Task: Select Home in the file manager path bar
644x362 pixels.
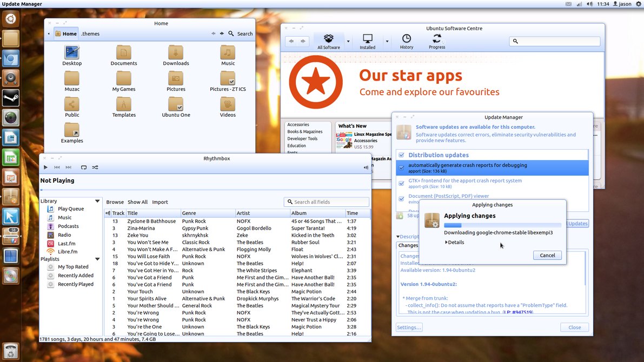Action: 66,33
